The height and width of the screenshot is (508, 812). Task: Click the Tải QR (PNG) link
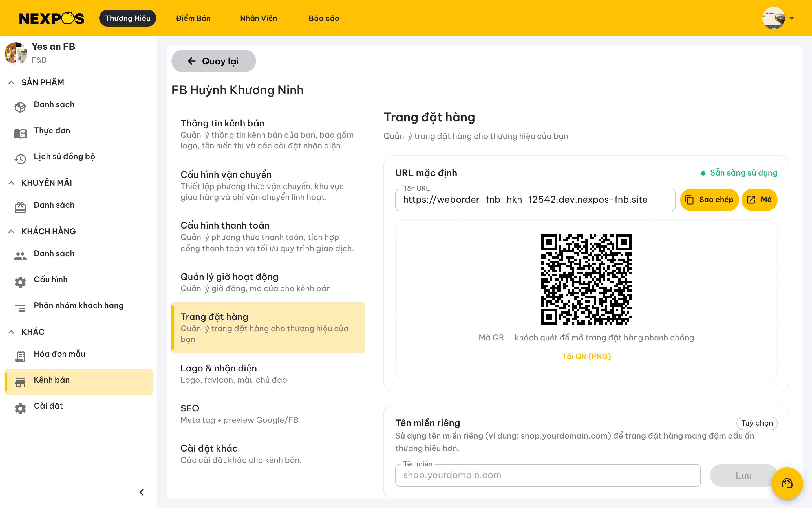(586, 356)
